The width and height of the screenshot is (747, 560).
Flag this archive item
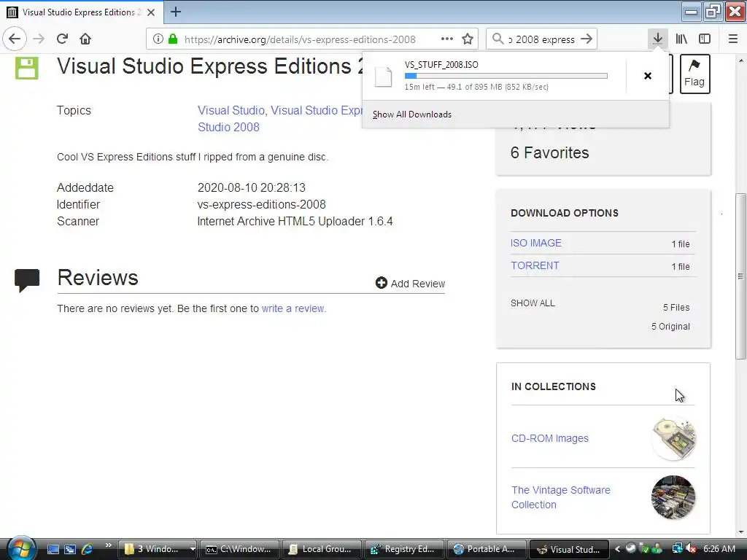pos(694,74)
